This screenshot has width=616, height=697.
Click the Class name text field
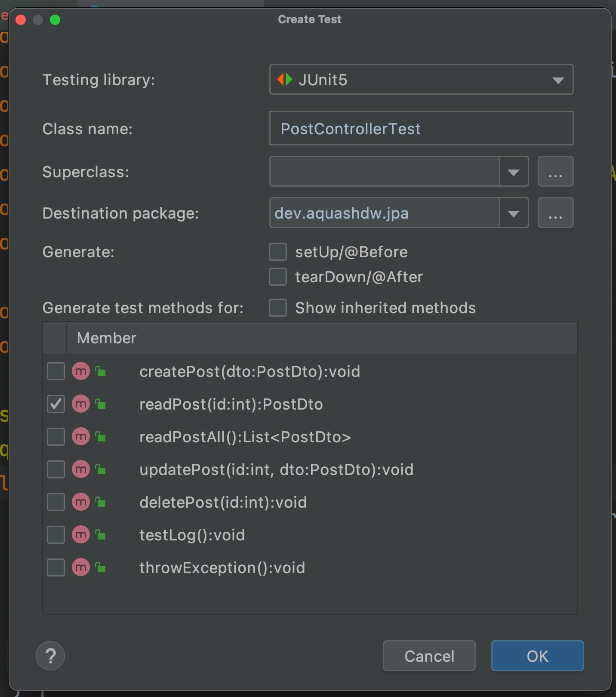[421, 129]
